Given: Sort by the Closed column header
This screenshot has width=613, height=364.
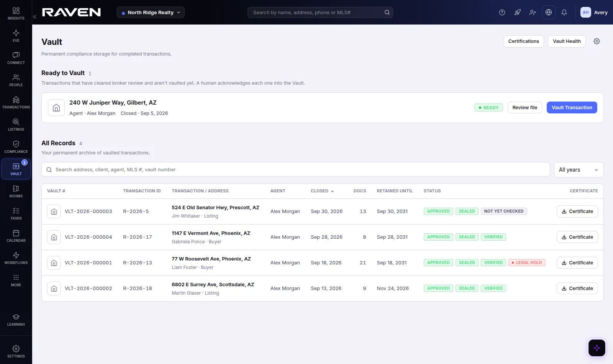Looking at the screenshot, I should (322, 191).
